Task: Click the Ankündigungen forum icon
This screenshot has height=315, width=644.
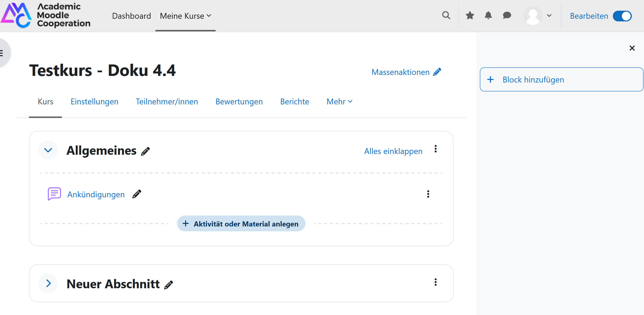Action: tap(54, 194)
